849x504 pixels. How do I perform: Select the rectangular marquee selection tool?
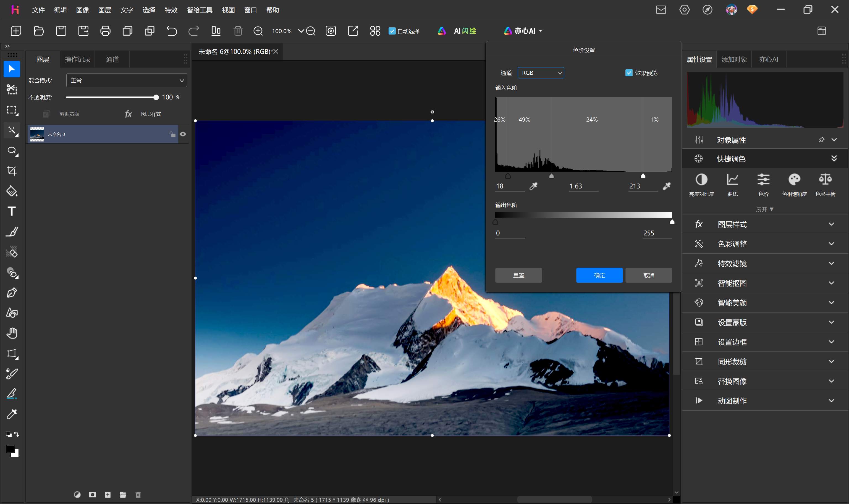coord(12,110)
